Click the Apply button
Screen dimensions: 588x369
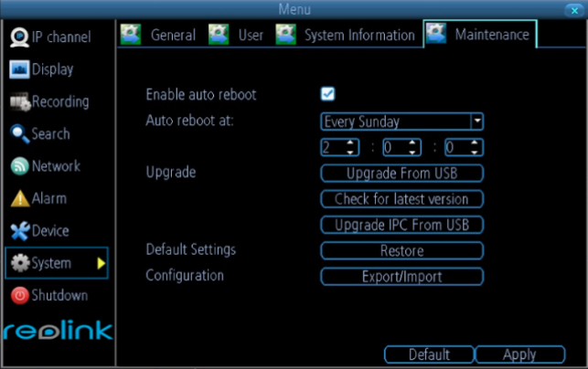pyautogui.click(x=519, y=354)
